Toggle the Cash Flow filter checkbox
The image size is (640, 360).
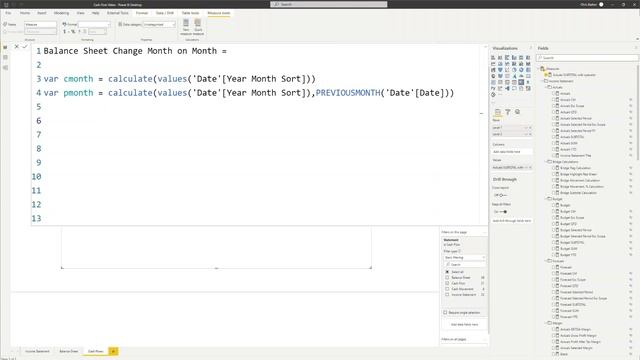(447, 283)
